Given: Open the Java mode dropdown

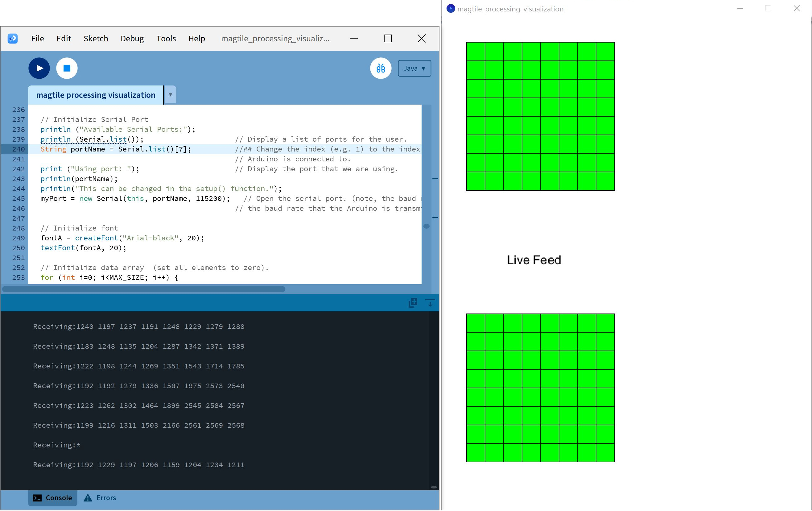Looking at the screenshot, I should tap(414, 68).
